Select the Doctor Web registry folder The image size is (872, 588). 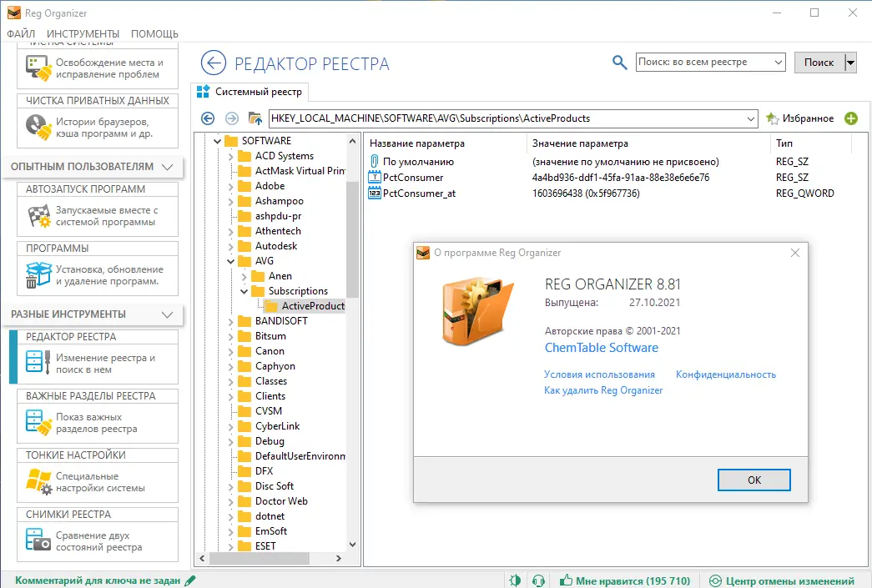pos(281,501)
